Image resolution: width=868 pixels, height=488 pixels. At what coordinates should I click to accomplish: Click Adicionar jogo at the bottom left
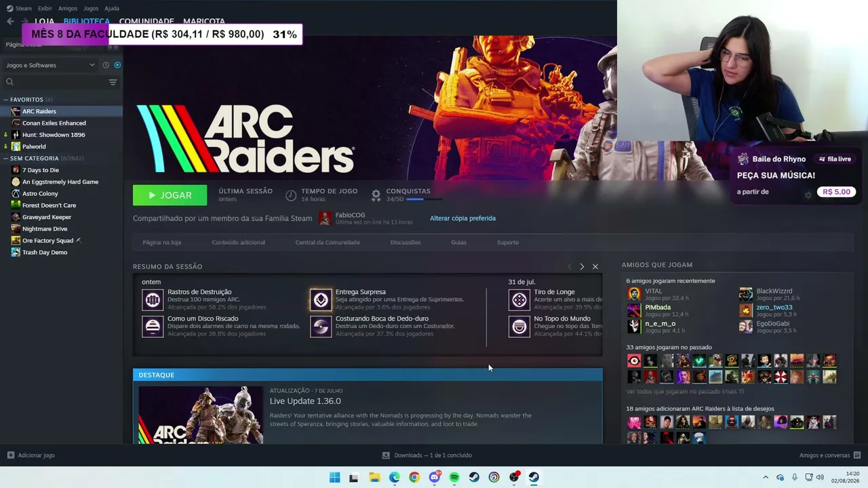tap(31, 455)
